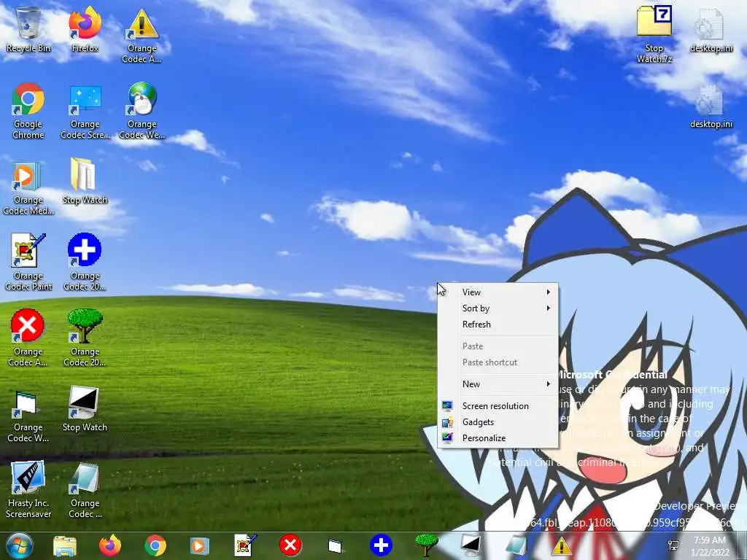
Task: Select the notepad Orange Codec ... desktop icon
Action: (85, 490)
